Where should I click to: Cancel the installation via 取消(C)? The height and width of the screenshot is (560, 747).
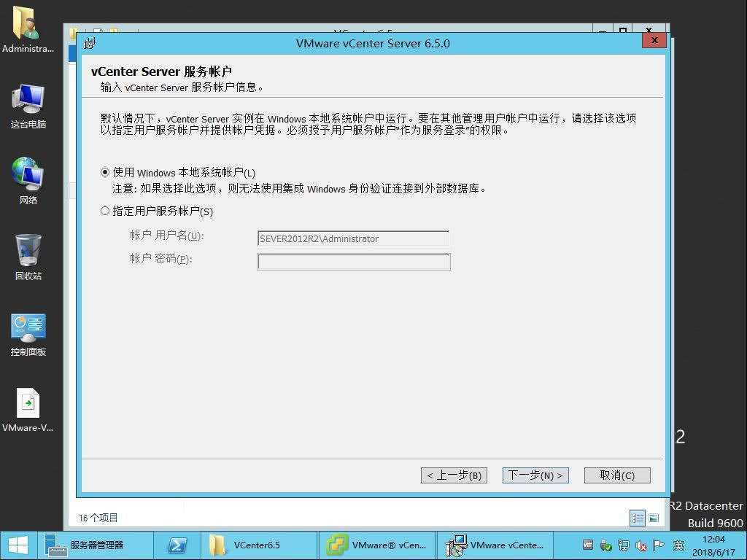point(616,475)
